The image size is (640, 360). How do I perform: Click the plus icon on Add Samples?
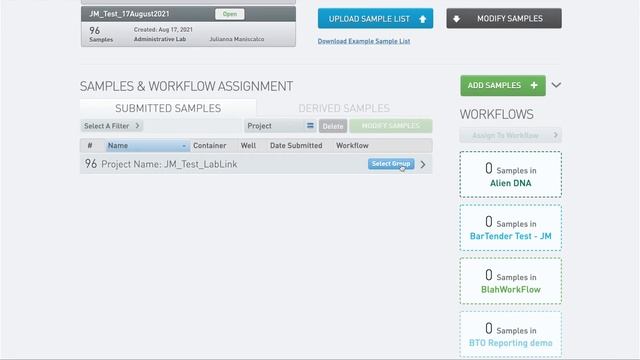pyautogui.click(x=534, y=85)
